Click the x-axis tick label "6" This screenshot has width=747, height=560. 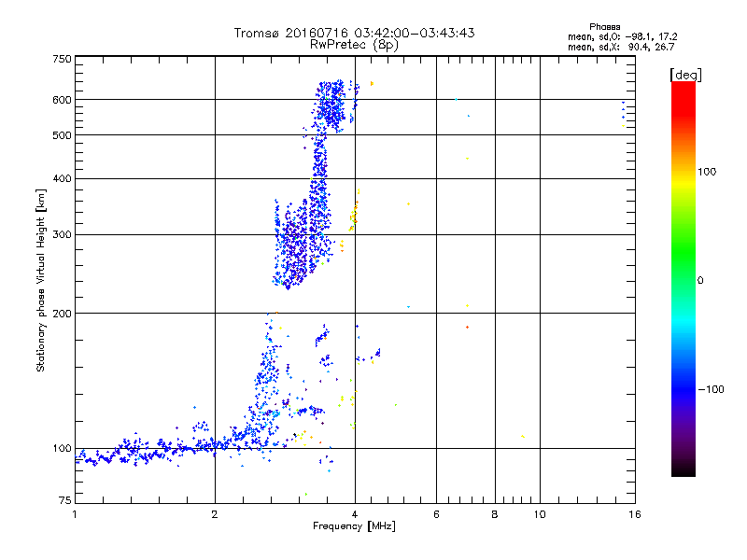coord(436,514)
